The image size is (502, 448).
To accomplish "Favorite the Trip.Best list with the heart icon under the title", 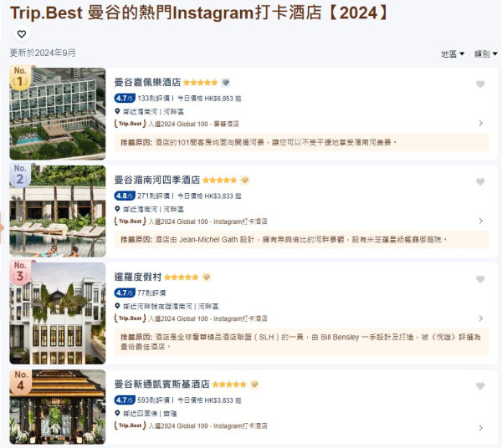I will pos(22,34).
